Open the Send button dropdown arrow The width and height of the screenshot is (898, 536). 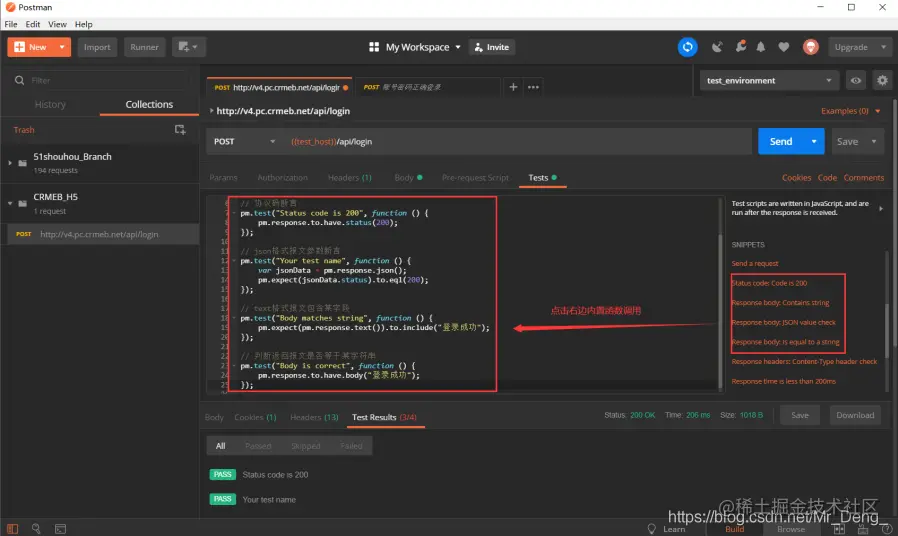coord(814,141)
